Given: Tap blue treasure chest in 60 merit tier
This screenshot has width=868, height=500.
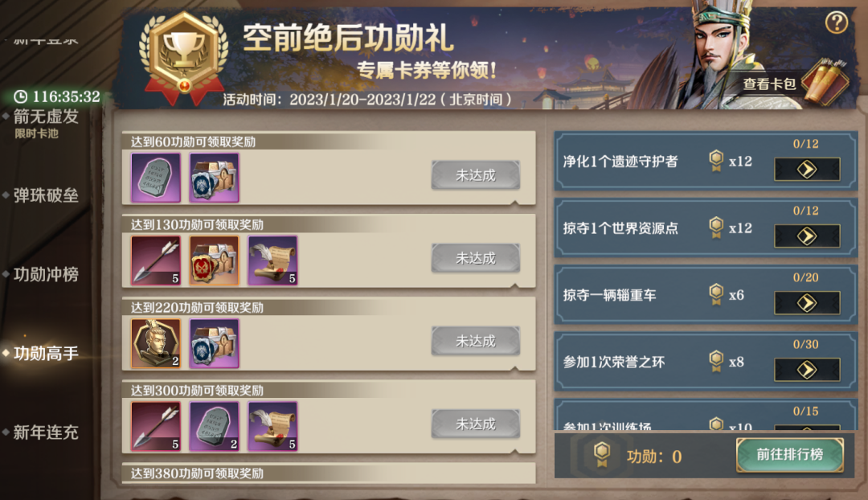Looking at the screenshot, I should pos(215,178).
